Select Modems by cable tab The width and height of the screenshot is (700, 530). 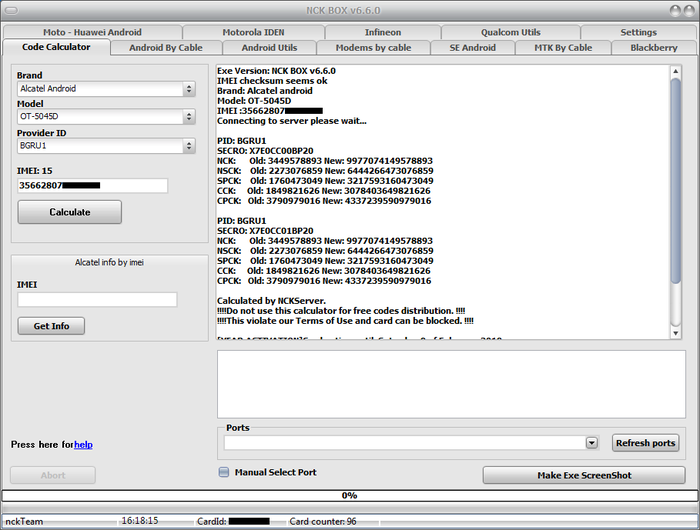(x=374, y=48)
